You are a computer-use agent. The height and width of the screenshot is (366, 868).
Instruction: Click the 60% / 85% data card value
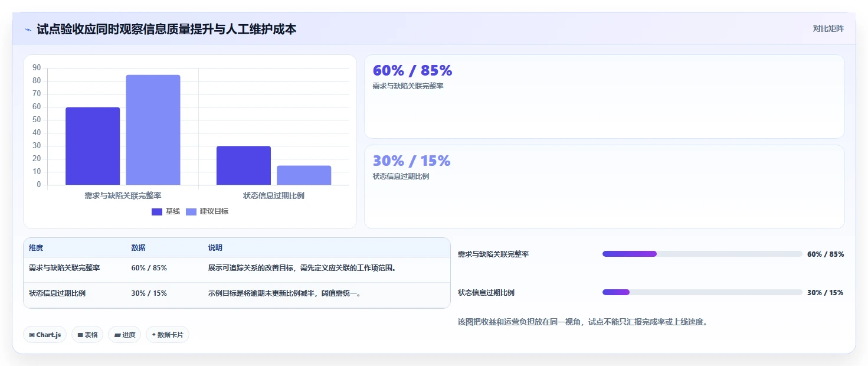(412, 70)
